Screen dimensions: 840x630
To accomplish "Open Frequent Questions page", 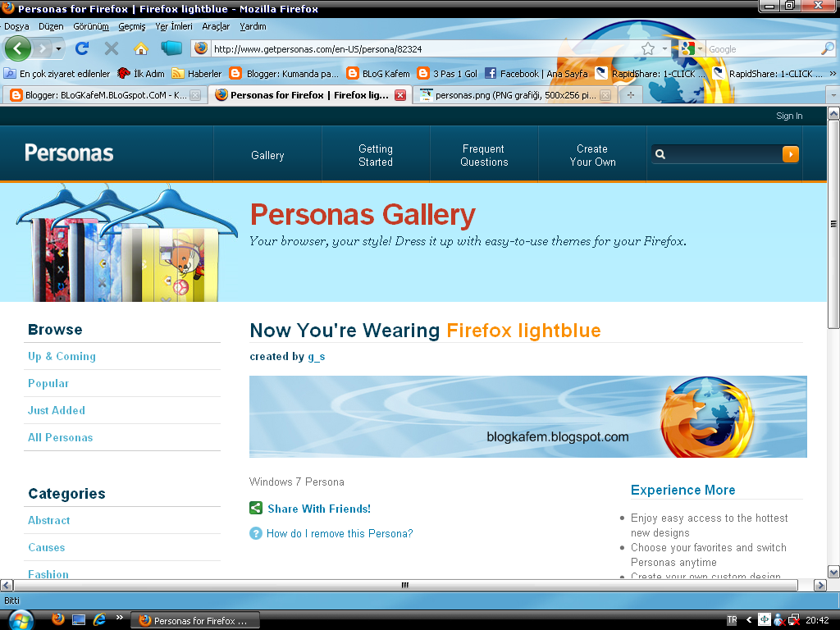I will coord(484,155).
